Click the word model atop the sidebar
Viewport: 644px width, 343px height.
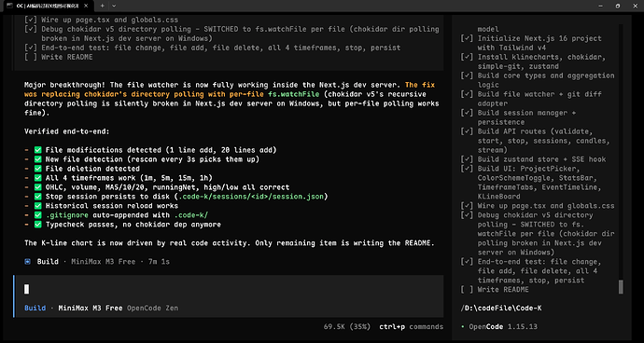pyautogui.click(x=488, y=29)
